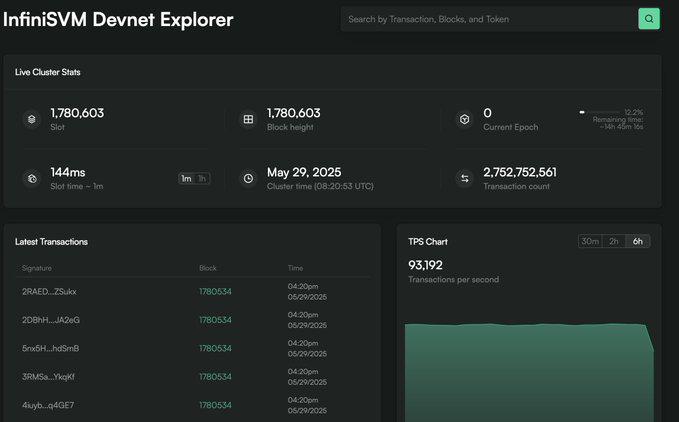Switch slot time to 1m
Image resolution: width=679 pixels, height=422 pixels.
point(186,179)
